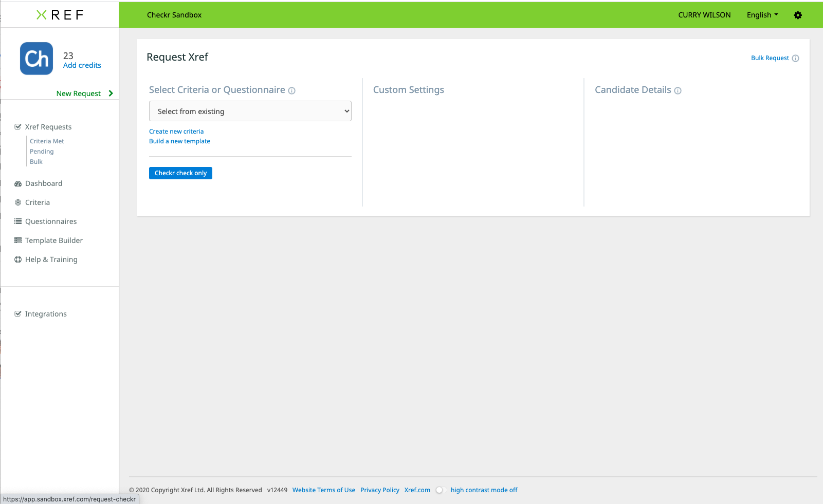Click the Bulk Request link
This screenshot has width=823, height=504.
(770, 58)
